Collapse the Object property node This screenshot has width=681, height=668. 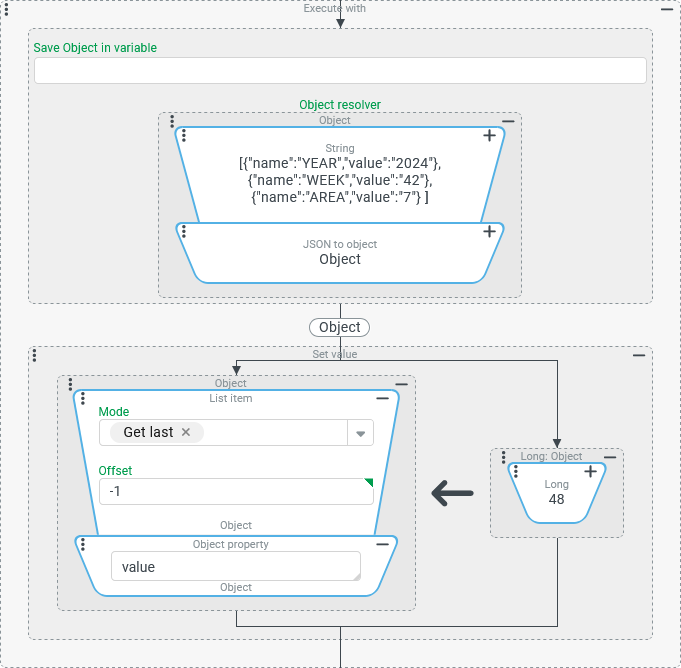[383, 544]
